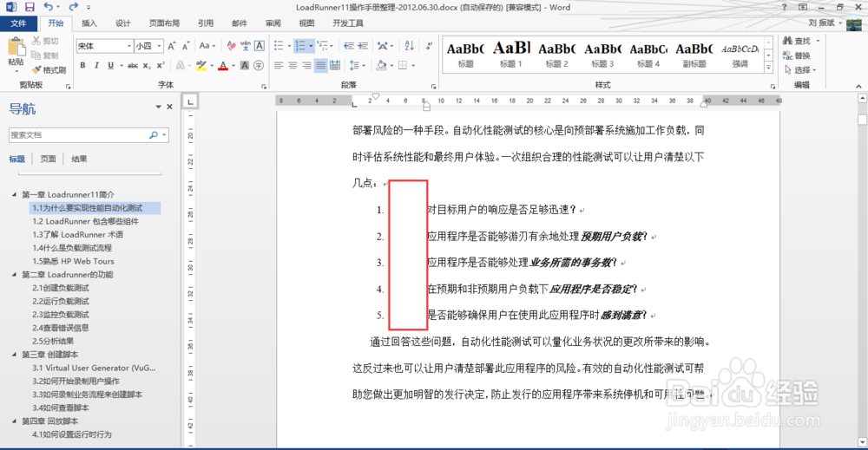Click the Save icon in quick access toolbar
Image resolution: width=868 pixels, height=450 pixels.
click(30, 7)
